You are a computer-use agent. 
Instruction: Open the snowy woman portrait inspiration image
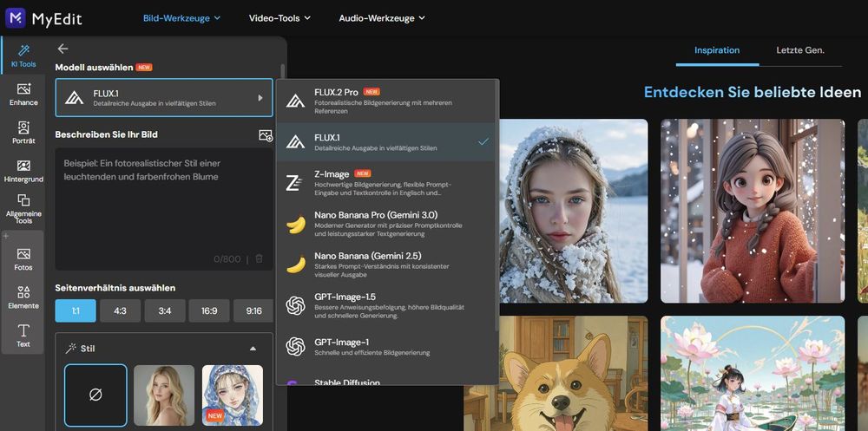tap(573, 211)
